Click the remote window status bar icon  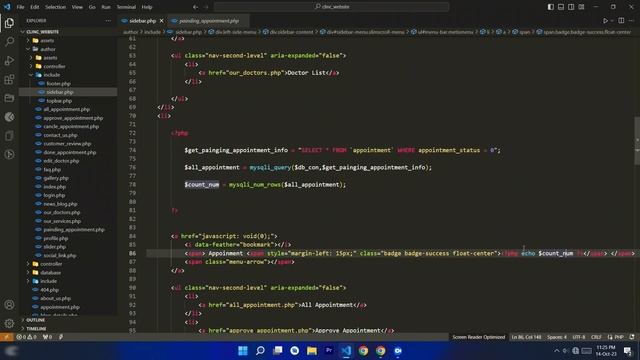7,337
